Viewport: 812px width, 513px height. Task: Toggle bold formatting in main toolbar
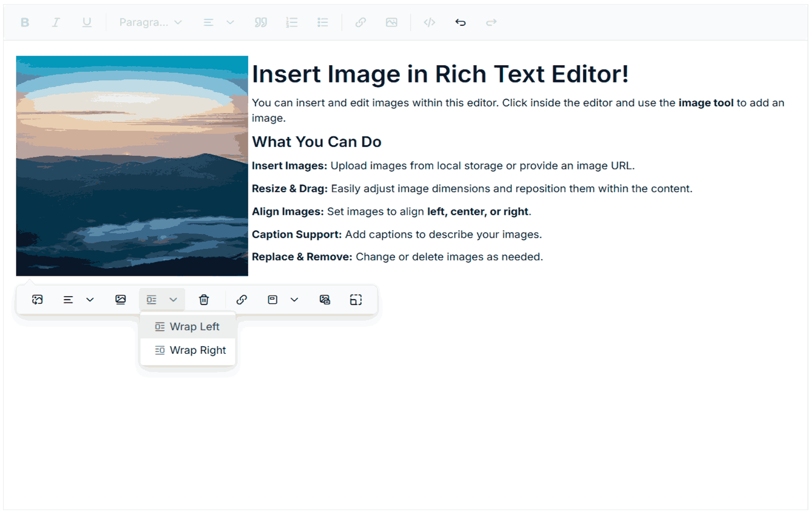pos(24,22)
